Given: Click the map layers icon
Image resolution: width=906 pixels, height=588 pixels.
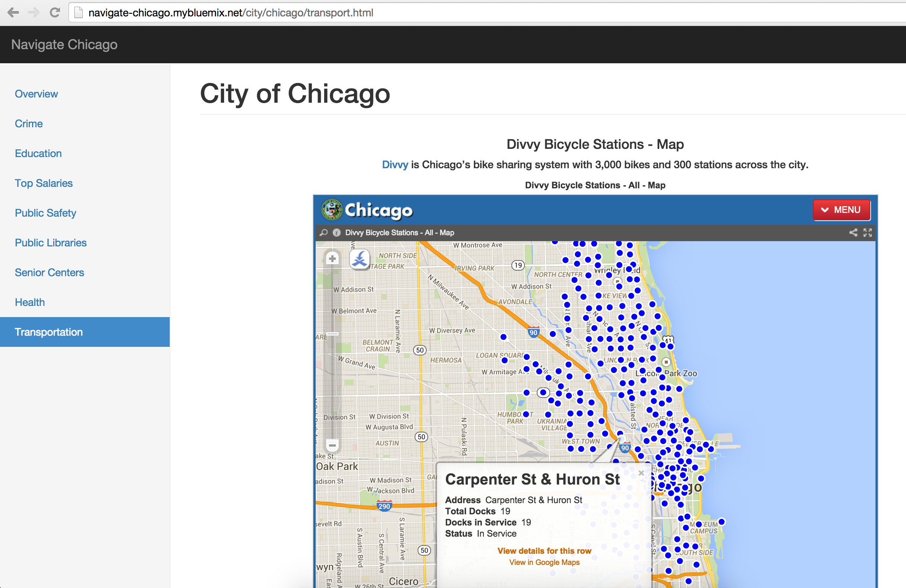Looking at the screenshot, I should (x=359, y=259).
